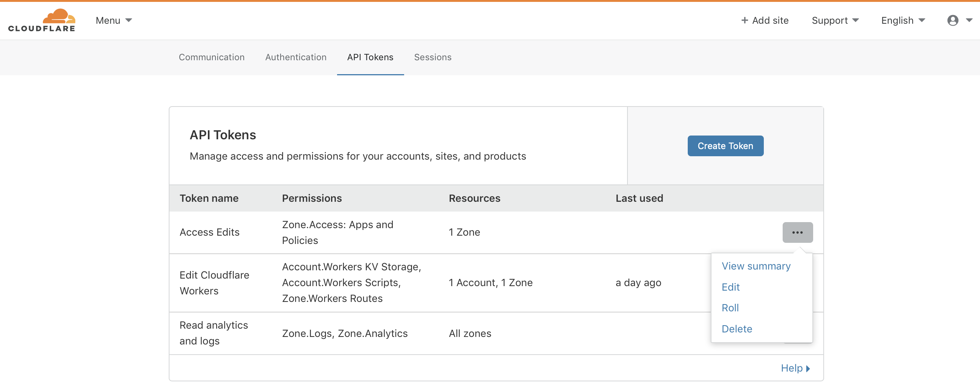The width and height of the screenshot is (980, 387).
Task: Expand the Menu dropdown
Action: coord(113,21)
